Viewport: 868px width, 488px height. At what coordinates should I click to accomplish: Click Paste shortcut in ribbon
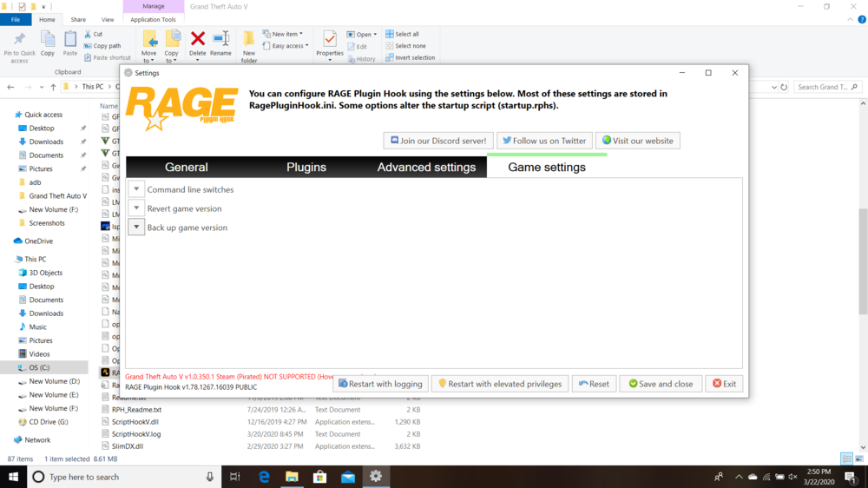pos(108,57)
